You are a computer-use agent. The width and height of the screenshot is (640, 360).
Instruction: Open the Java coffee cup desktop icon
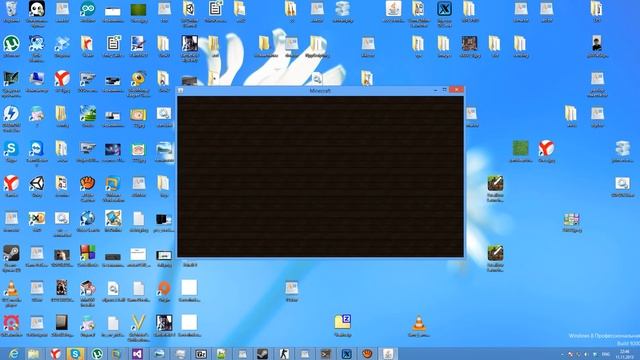click(393, 9)
